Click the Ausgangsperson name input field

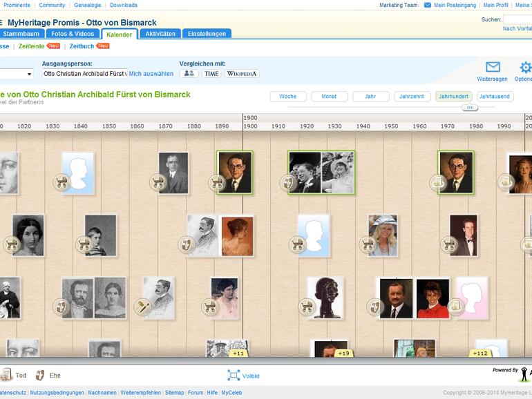[85, 74]
